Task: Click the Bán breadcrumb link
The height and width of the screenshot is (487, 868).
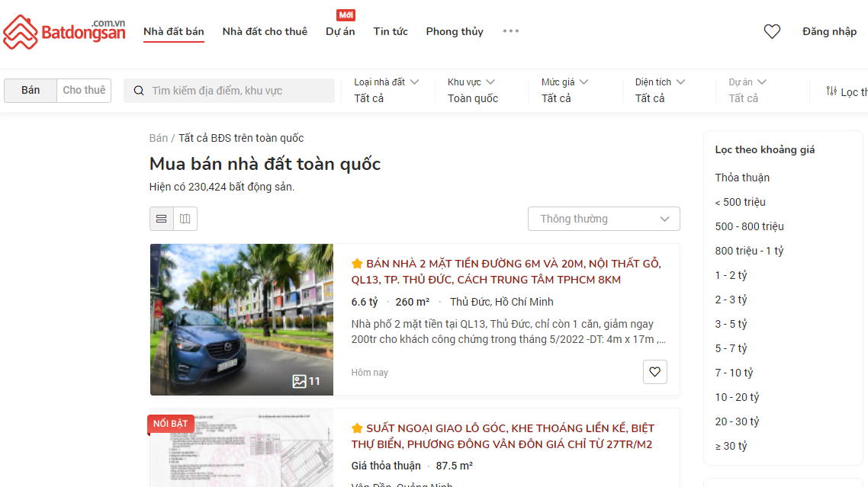Action: 159,138
